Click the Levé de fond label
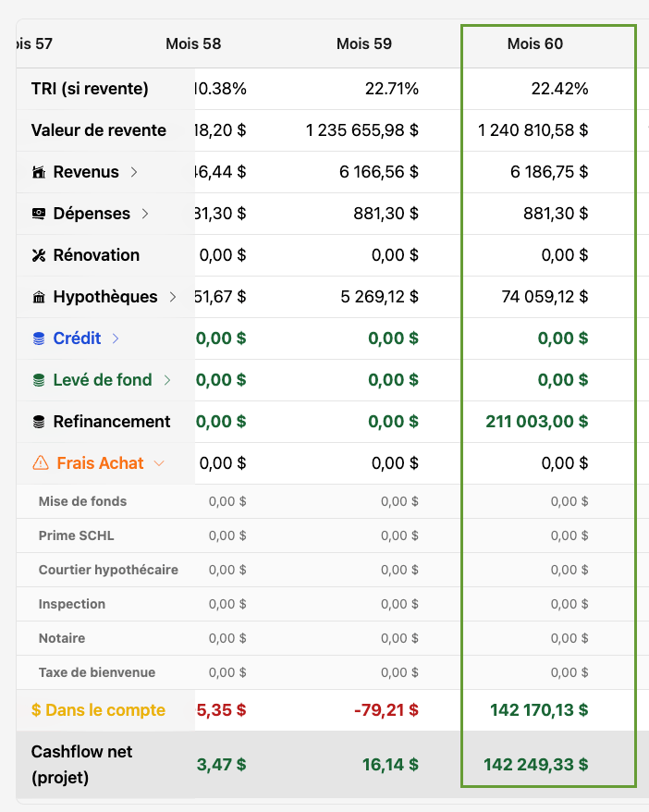The image size is (649, 812). pyautogui.click(x=103, y=380)
